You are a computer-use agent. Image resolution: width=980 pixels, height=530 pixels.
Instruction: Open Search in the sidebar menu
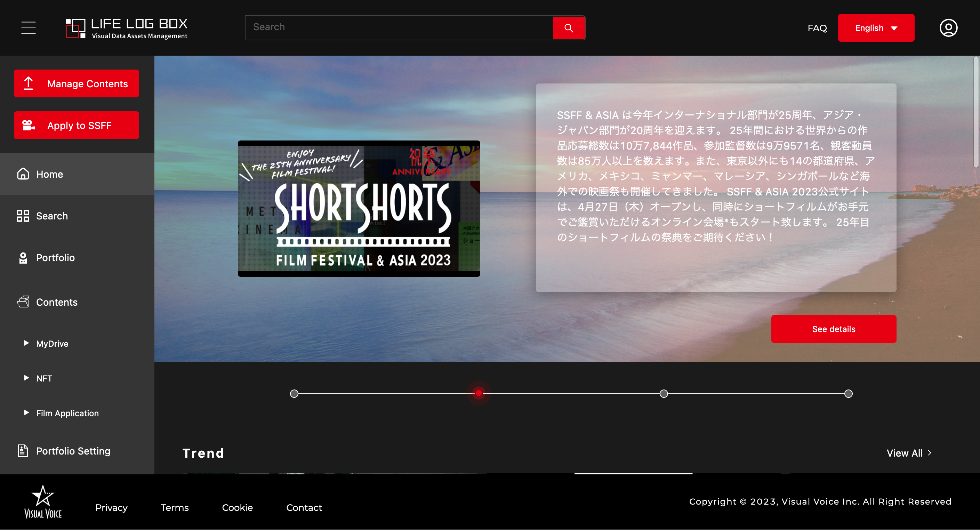77,216
